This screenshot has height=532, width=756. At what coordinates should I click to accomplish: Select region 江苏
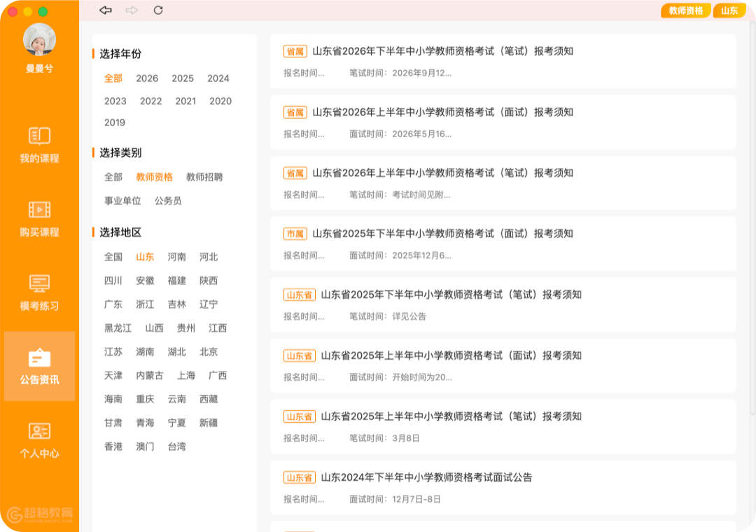tap(113, 351)
